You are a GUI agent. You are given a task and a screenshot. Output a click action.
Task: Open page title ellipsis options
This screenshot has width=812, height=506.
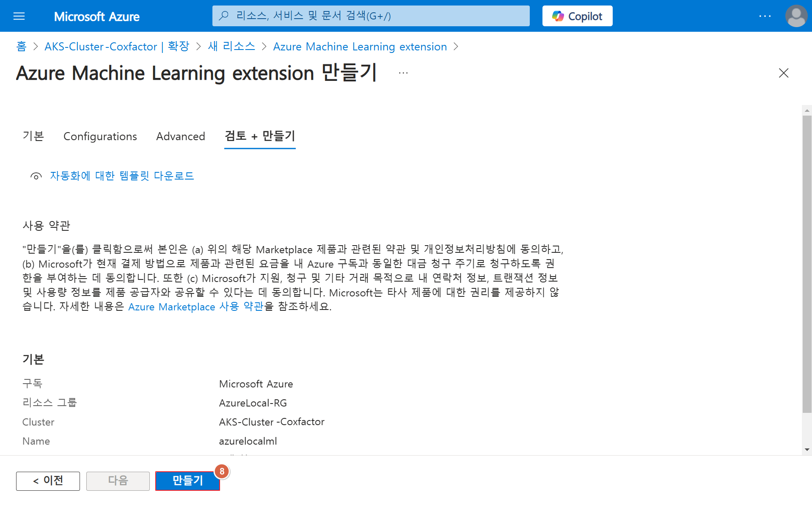(x=403, y=73)
